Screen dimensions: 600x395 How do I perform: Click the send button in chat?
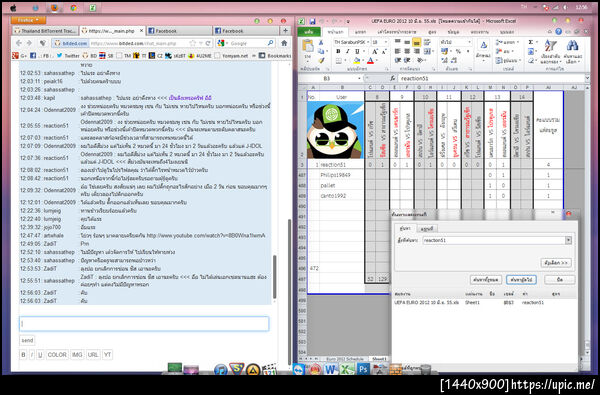pos(27,340)
